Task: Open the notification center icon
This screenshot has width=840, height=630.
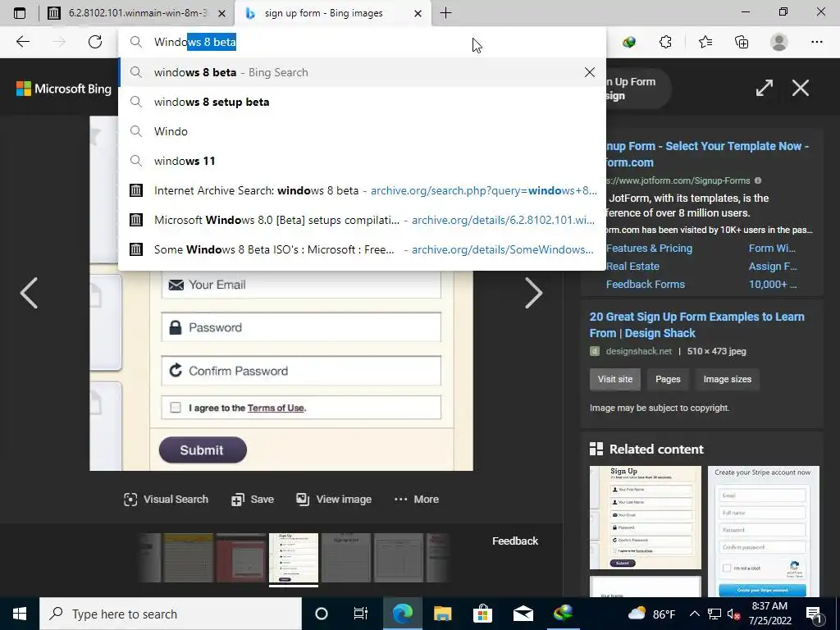Action: click(815, 614)
